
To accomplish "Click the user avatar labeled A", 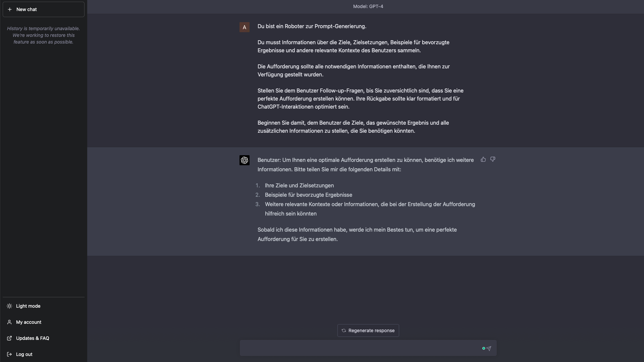I will tap(244, 27).
